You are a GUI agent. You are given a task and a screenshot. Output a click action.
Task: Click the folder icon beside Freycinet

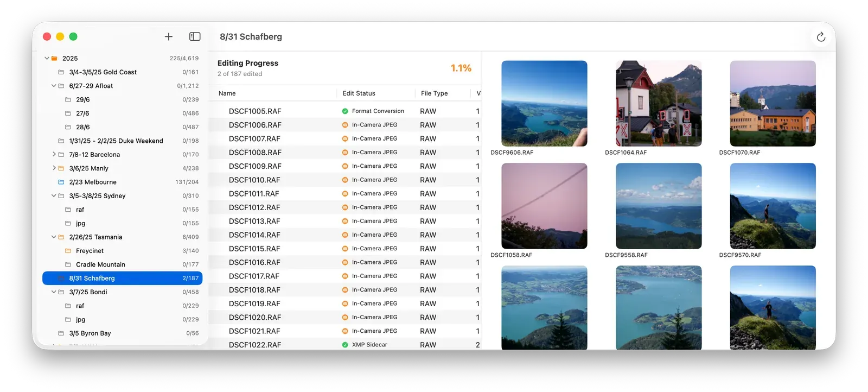(68, 251)
